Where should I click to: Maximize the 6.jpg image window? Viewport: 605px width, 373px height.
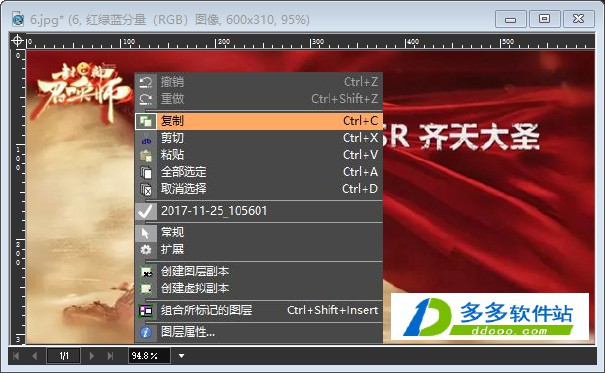544,19
